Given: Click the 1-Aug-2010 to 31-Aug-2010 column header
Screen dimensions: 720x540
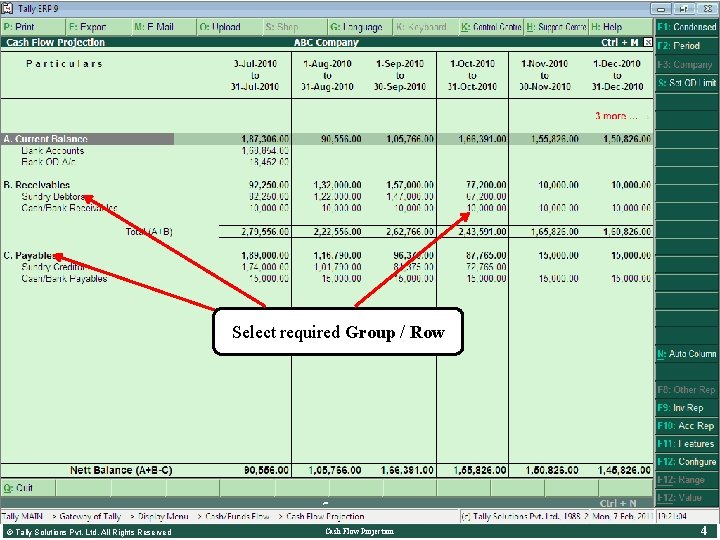Looking at the screenshot, I should pos(327,75).
